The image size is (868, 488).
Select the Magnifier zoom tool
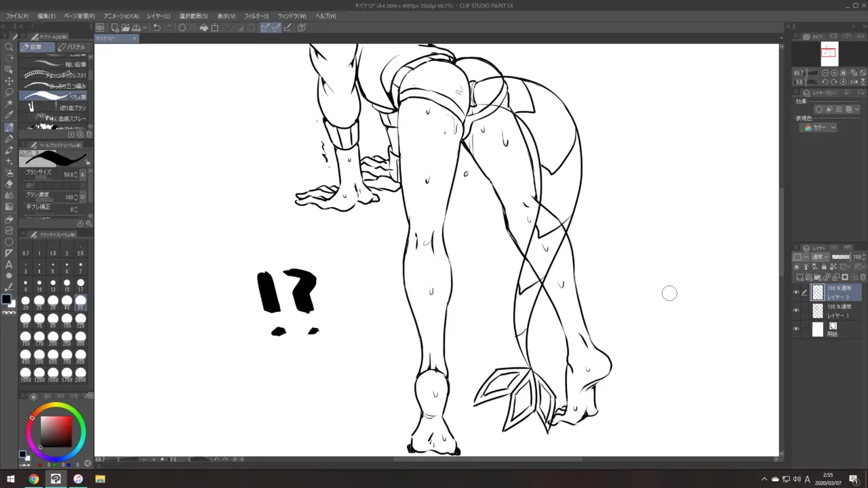pyautogui.click(x=9, y=47)
